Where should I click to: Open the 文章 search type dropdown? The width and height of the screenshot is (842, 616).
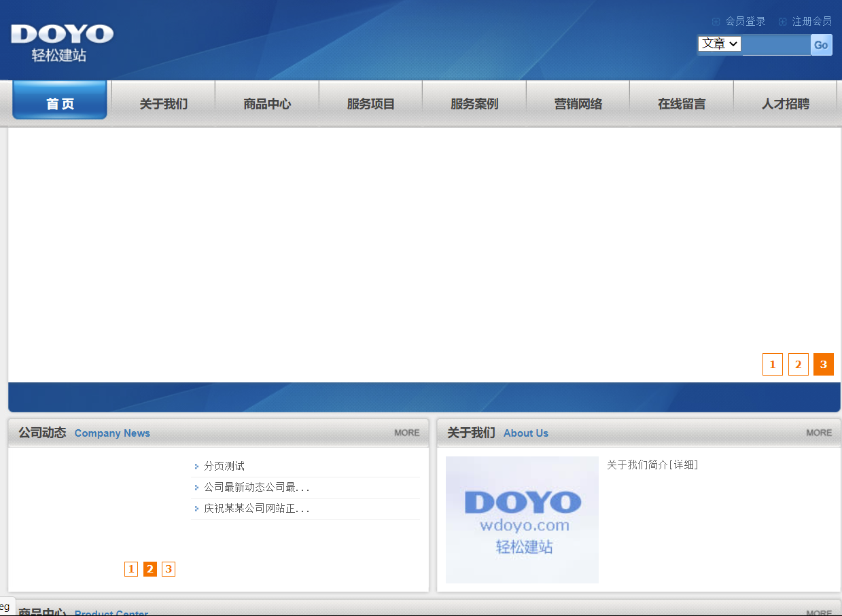click(720, 43)
